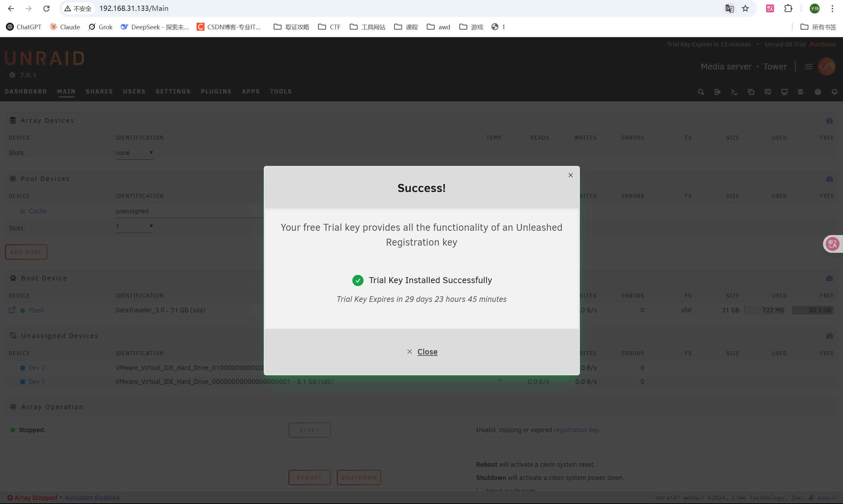This screenshot has width=843, height=504.
Task: Open the floating translate widget icon
Action: [x=832, y=244]
